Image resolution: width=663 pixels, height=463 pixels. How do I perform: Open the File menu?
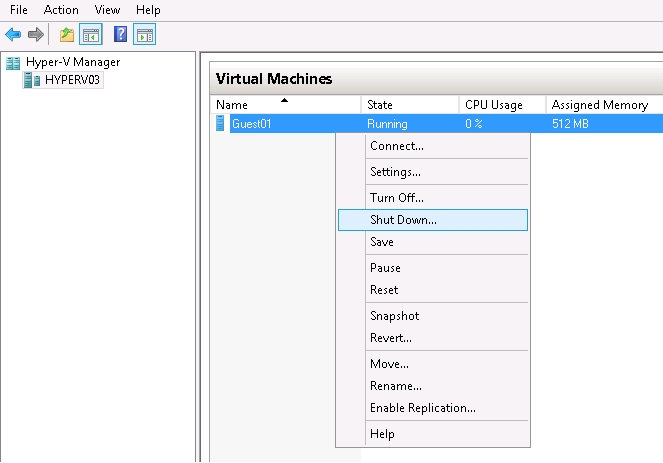pos(19,10)
